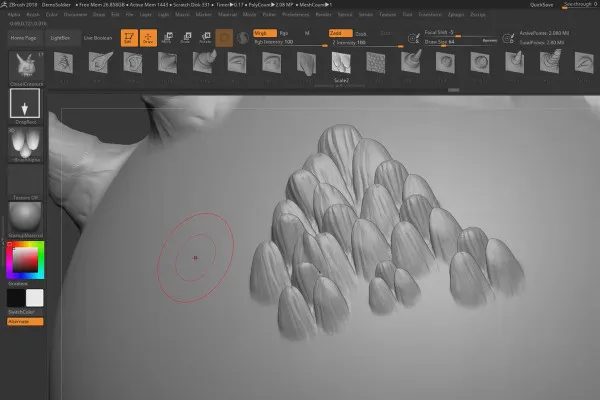Select the Move transform icon
The width and height of the screenshot is (600, 400).
coord(167,38)
